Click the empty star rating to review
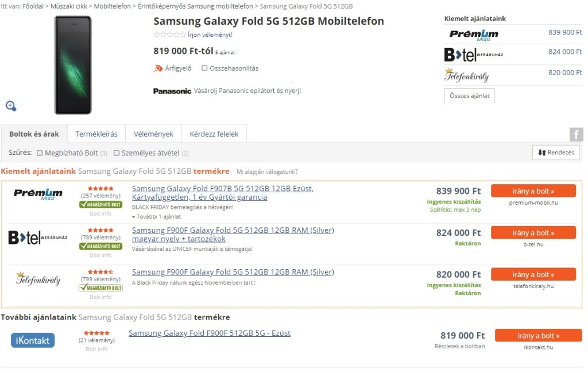588x373 pixels. click(169, 34)
